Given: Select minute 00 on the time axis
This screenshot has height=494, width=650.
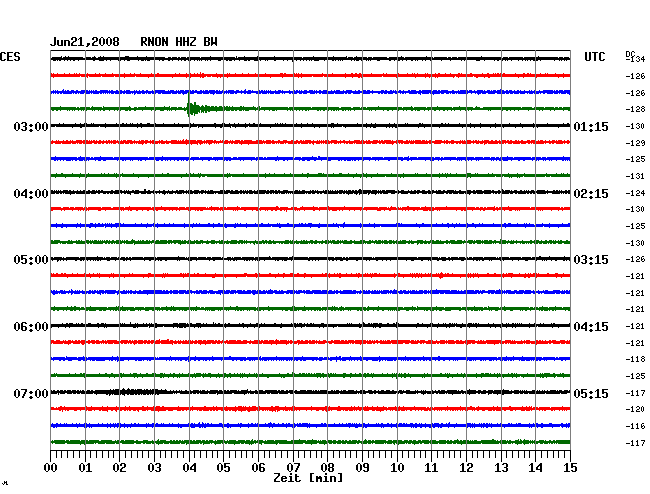Looking at the screenshot, I should pyautogui.click(x=51, y=467).
